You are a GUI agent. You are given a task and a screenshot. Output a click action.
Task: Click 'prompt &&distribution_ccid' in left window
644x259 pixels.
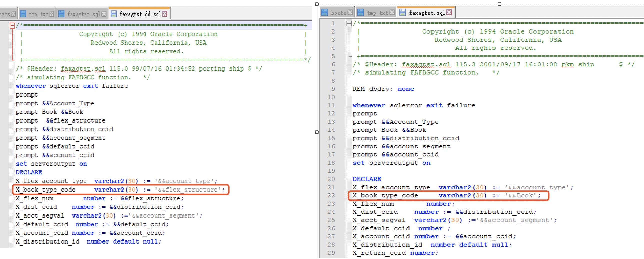64,129
